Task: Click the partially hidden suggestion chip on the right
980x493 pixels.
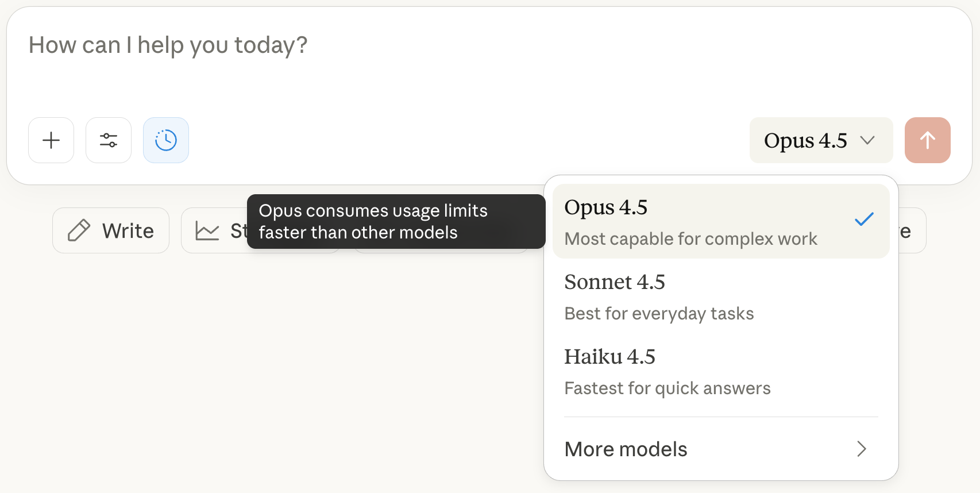Action: 905,230
